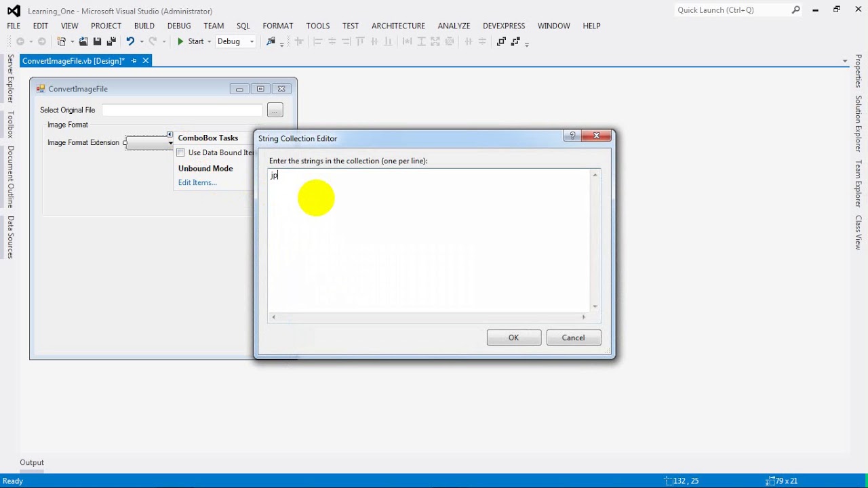Viewport: 868px width, 488px height.
Task: Click the Quick Launch search field
Action: (x=732, y=10)
